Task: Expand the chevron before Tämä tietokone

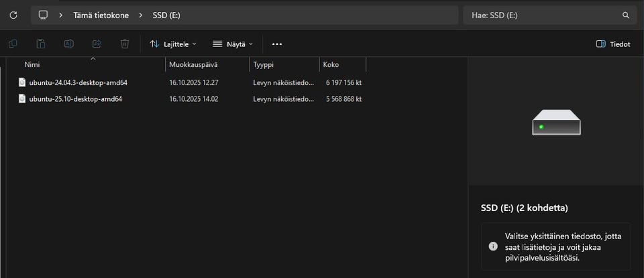Action: click(61, 15)
